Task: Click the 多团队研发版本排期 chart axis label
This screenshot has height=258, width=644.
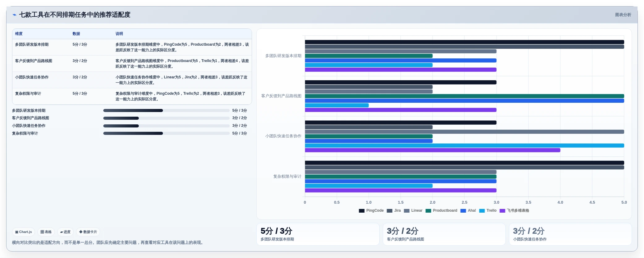Action: (x=283, y=56)
